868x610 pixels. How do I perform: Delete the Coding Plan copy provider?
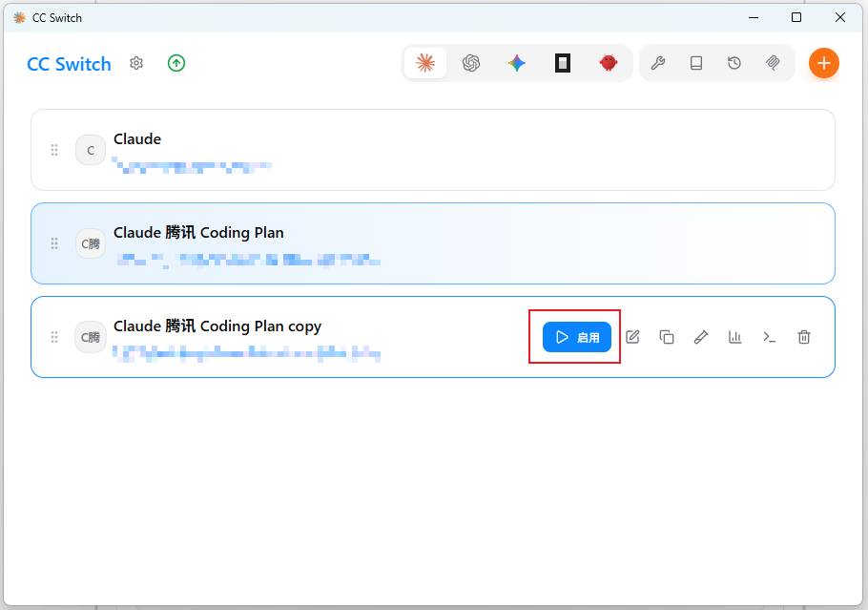[x=804, y=337]
